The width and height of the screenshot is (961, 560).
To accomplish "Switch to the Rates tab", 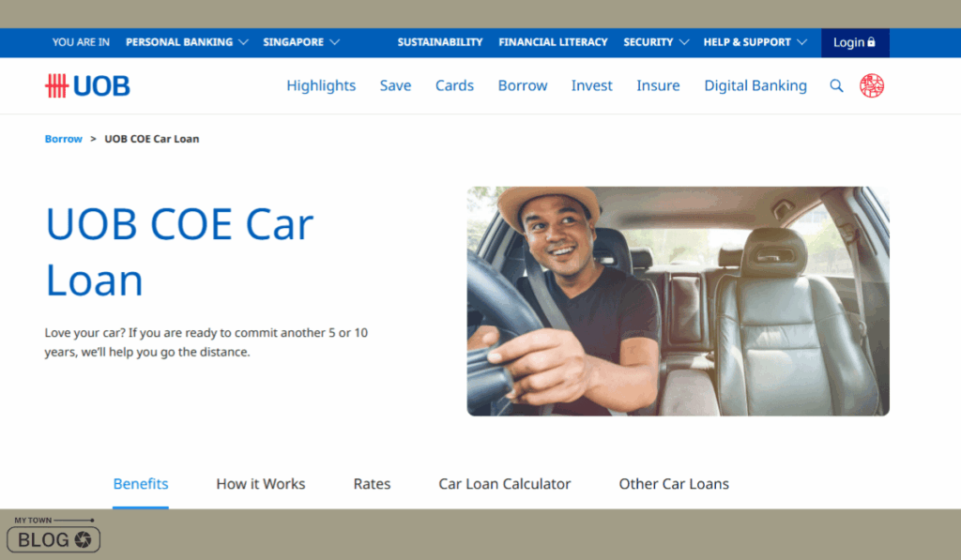I will tap(372, 484).
